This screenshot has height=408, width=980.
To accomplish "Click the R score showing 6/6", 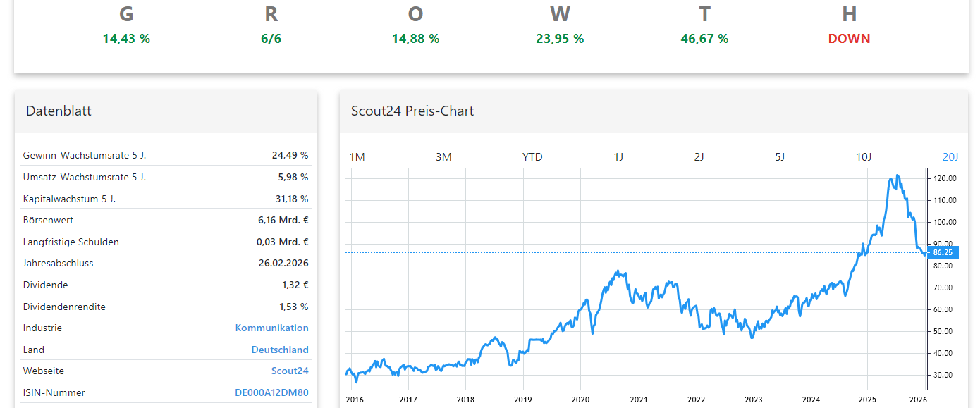I will coord(271,25).
